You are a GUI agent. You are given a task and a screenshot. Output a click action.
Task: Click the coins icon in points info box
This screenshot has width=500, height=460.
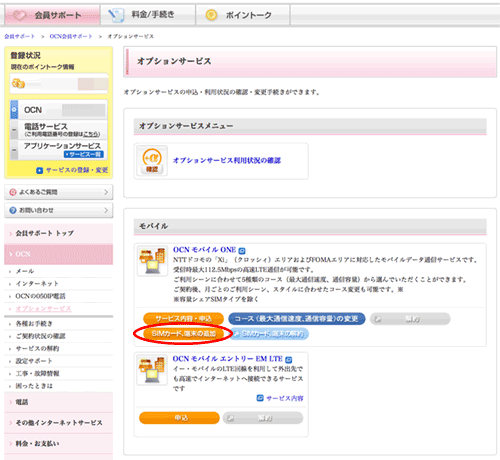18,83
